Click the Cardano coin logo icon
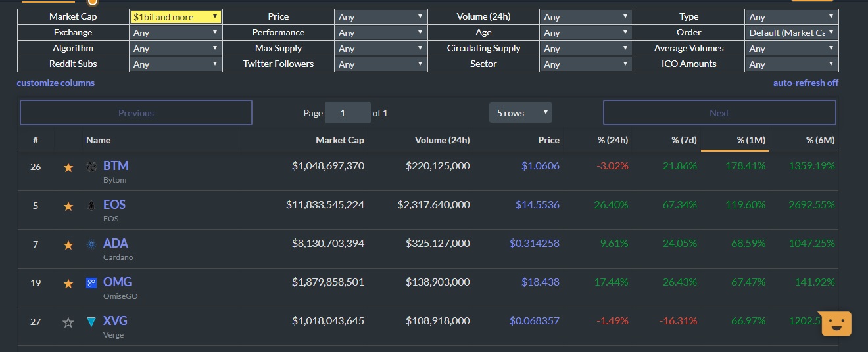 [x=91, y=245]
